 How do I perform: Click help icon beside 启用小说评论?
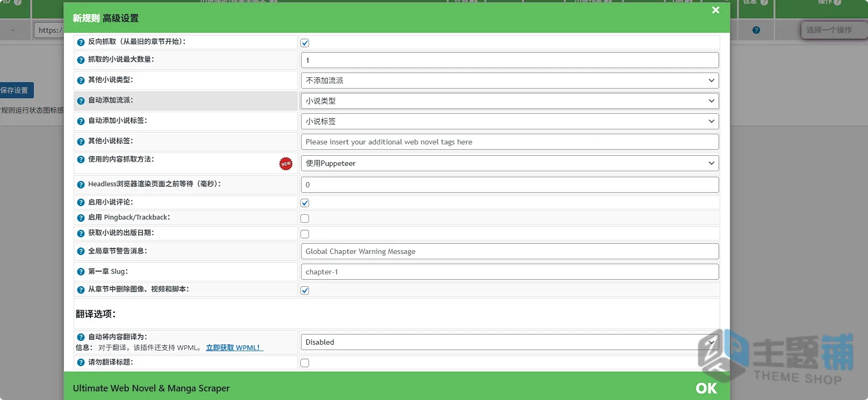tap(81, 203)
